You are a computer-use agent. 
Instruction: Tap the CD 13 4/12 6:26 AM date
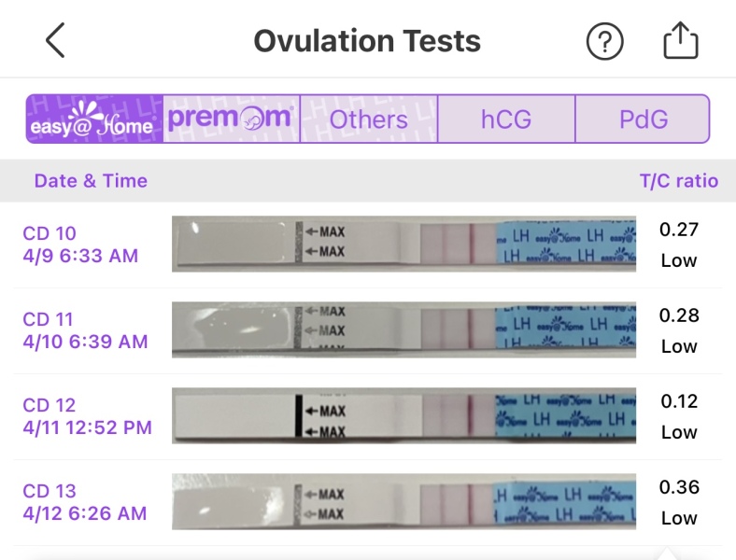tap(84, 502)
